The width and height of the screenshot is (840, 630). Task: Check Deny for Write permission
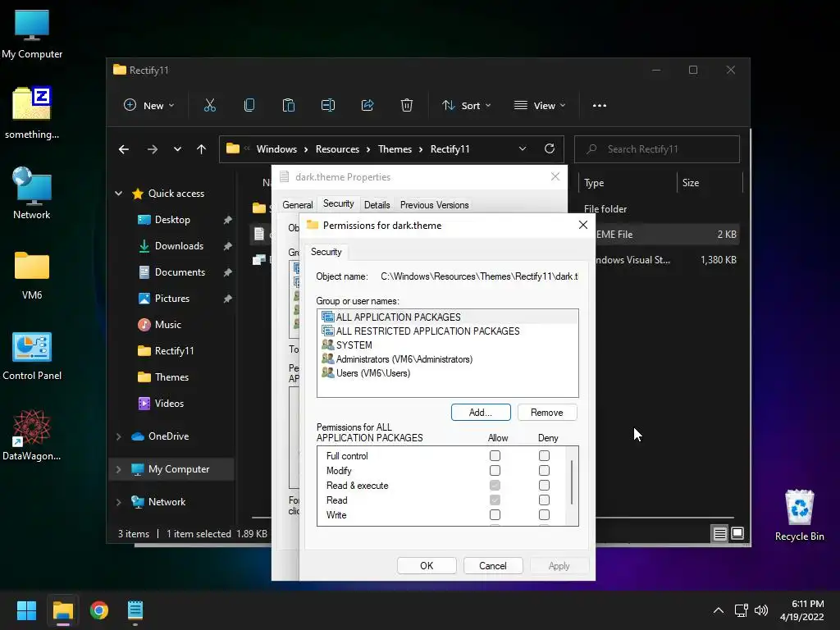tap(545, 515)
